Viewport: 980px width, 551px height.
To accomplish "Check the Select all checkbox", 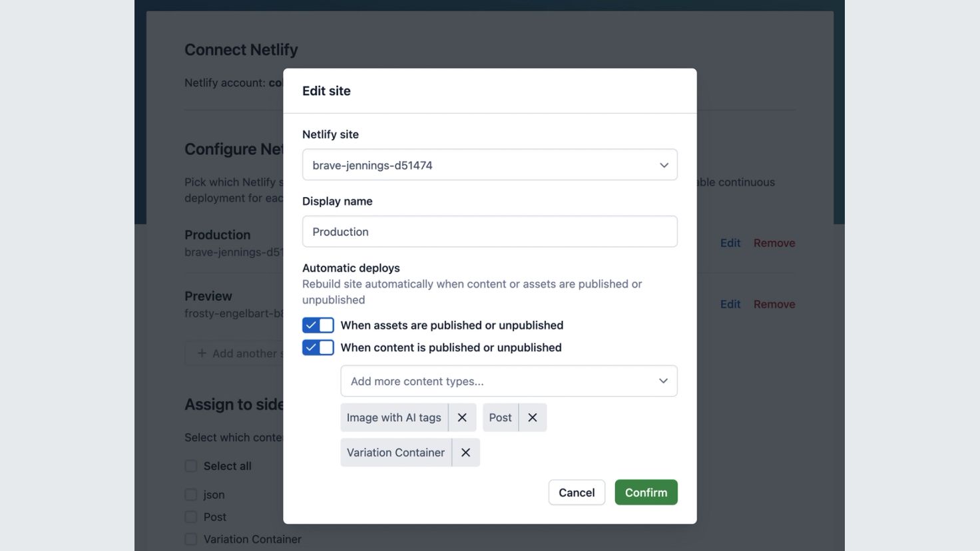I will tap(191, 466).
